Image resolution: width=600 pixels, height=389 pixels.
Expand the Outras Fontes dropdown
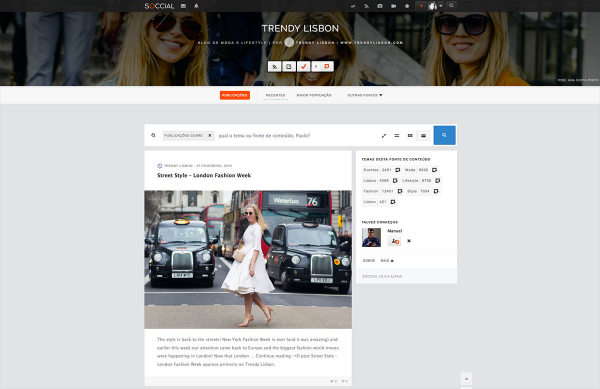pyautogui.click(x=365, y=95)
